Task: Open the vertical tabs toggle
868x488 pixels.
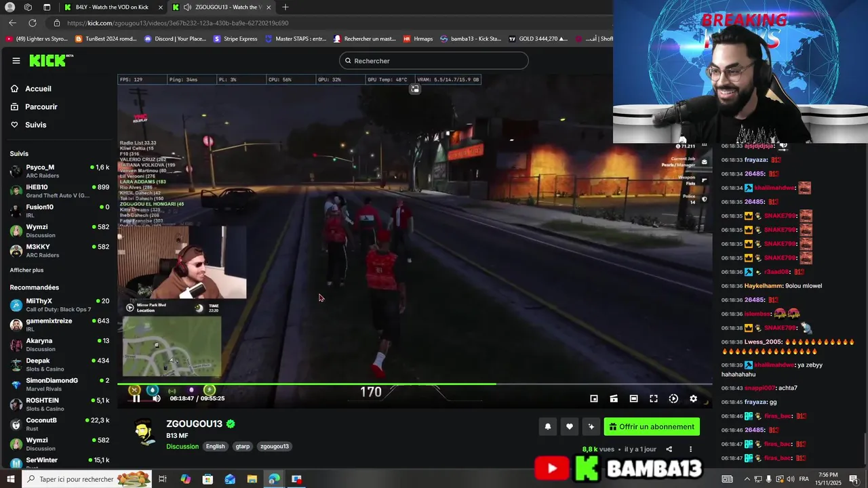Action: (x=47, y=7)
